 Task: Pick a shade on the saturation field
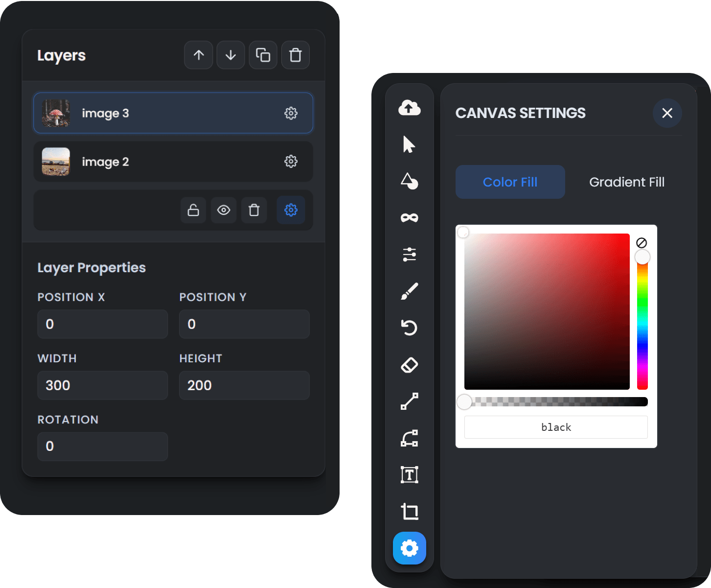pos(547,308)
